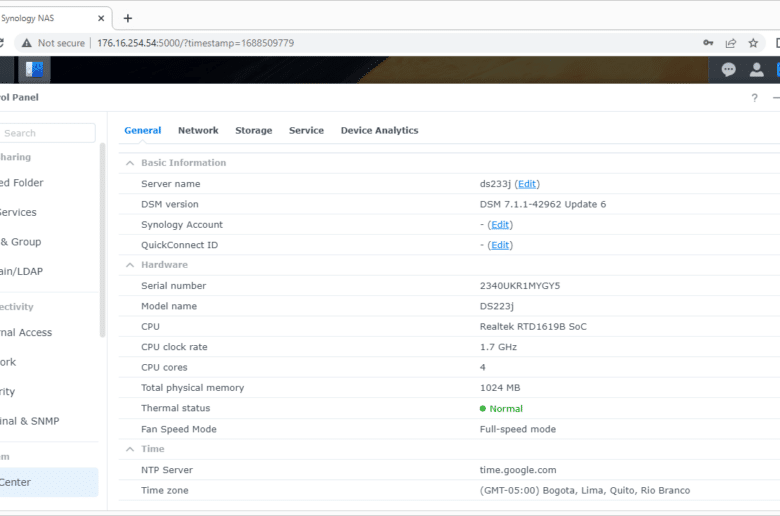Click the browser saved password key icon
The image size is (780, 516).
point(708,43)
